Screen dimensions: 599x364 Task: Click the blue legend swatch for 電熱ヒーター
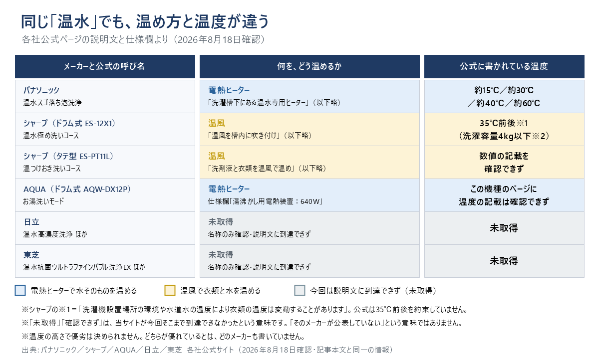[x=20, y=290]
